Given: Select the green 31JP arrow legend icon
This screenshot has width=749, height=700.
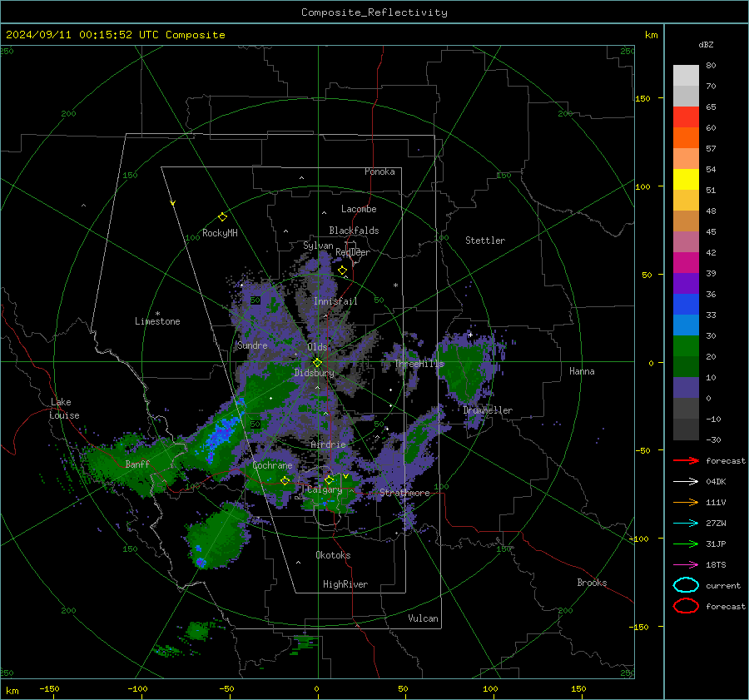Looking at the screenshot, I should tap(686, 544).
